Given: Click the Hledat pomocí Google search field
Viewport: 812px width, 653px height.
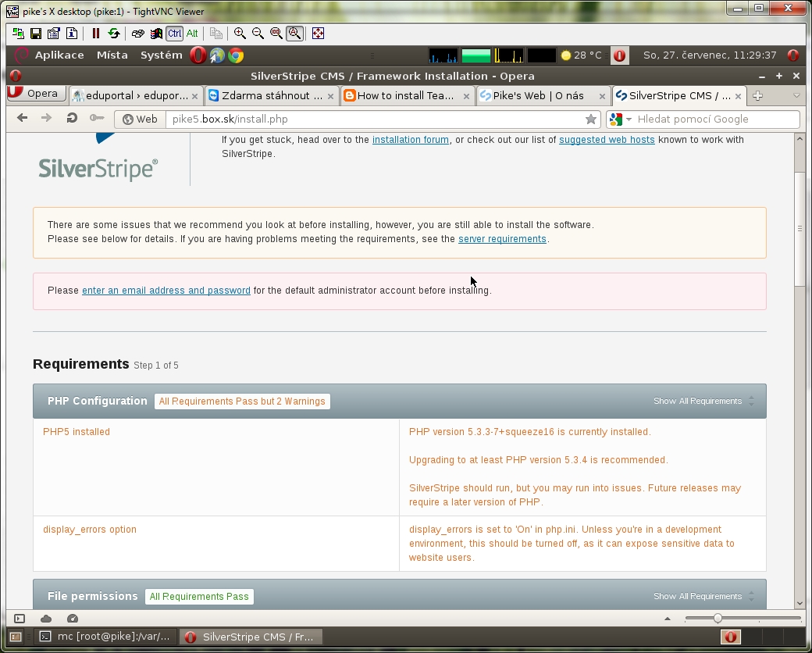Looking at the screenshot, I should pos(717,120).
